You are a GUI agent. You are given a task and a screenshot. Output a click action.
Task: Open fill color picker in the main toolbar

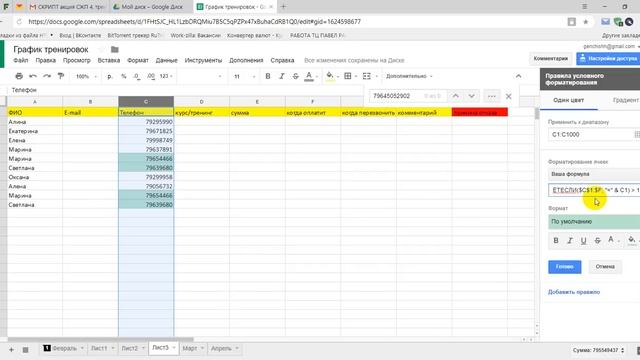330,76
